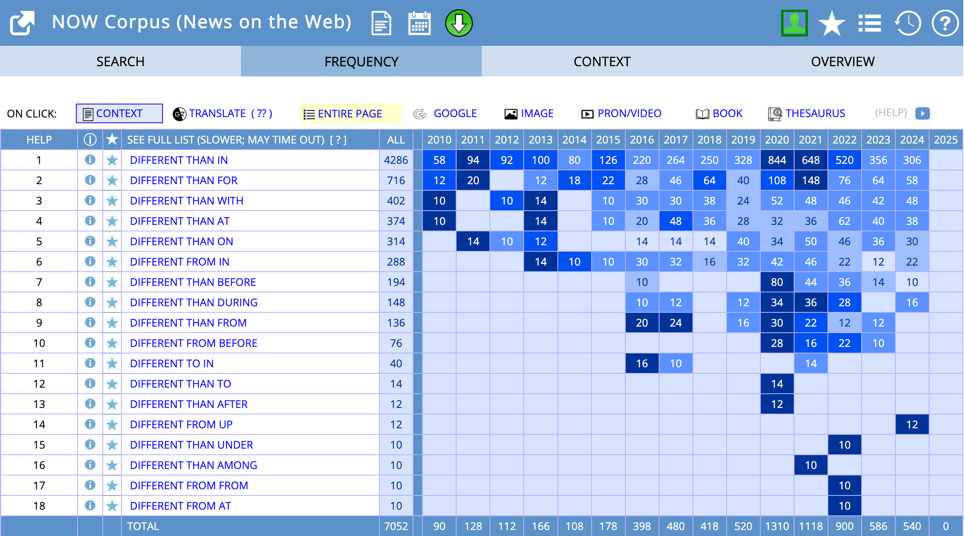Switch to the CONTEXT tab
This screenshot has width=964, height=536.
pyautogui.click(x=602, y=61)
